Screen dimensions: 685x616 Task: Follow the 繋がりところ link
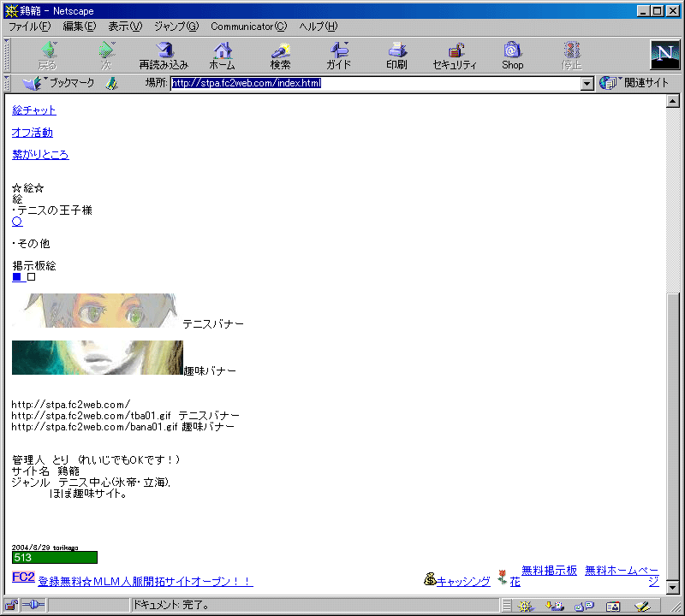40,155
